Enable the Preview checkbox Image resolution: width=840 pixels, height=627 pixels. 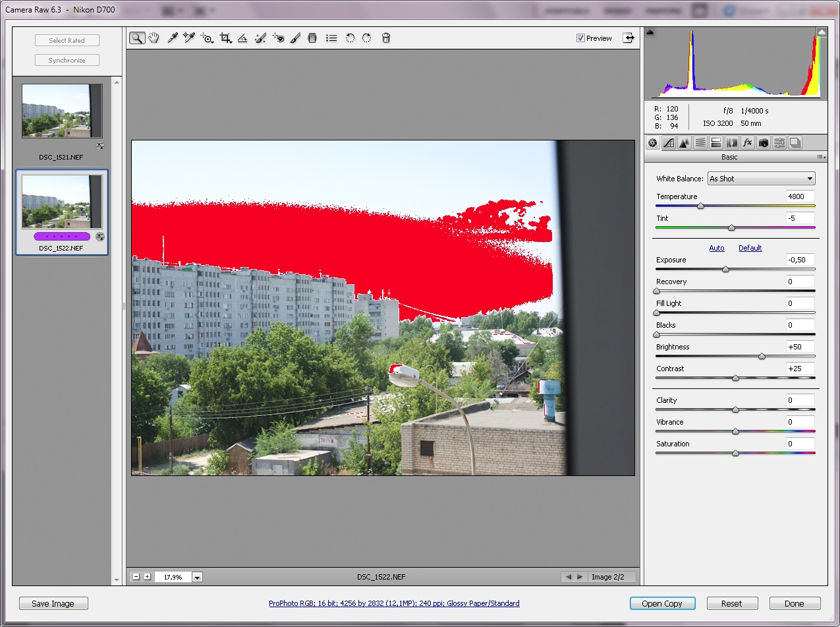click(x=580, y=38)
